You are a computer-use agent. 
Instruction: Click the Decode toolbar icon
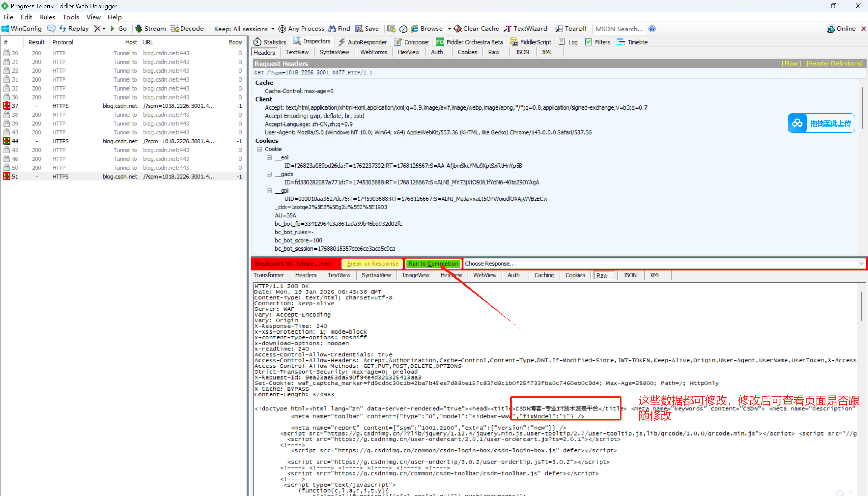tap(174, 29)
